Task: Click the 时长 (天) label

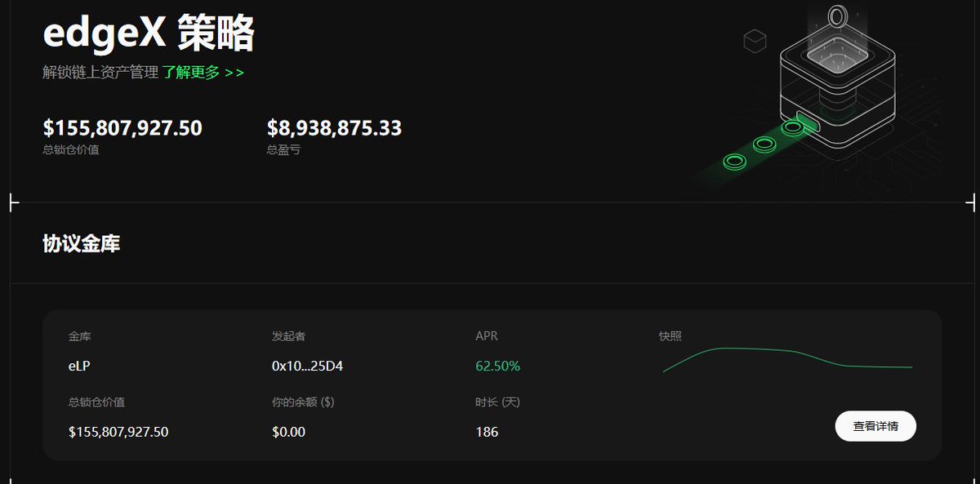Action: click(x=497, y=402)
